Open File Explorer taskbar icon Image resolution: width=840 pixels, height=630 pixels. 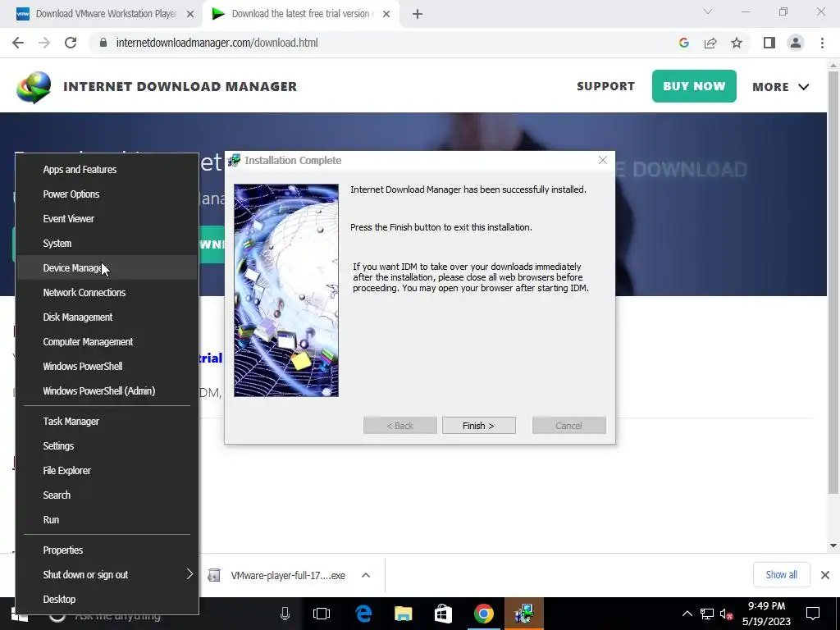click(403, 614)
